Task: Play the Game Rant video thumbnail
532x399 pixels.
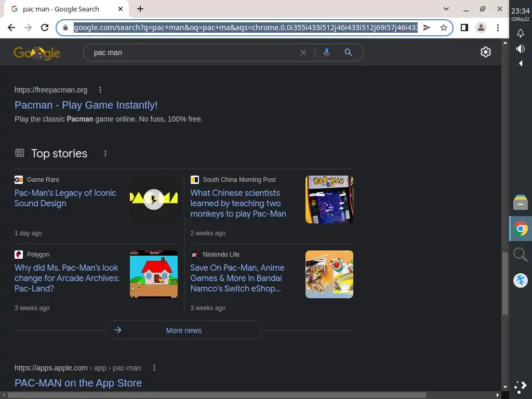Action: (x=154, y=199)
